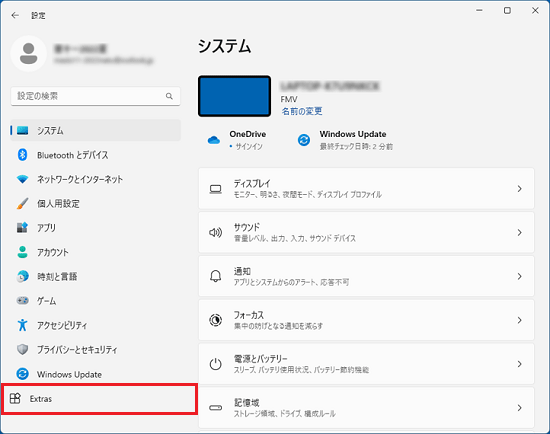
Task: Open 個人用設定 category
Action: point(95,203)
